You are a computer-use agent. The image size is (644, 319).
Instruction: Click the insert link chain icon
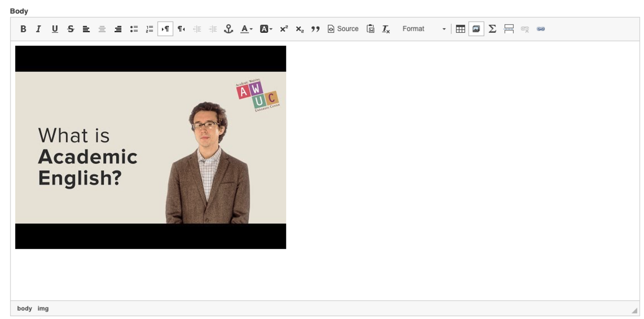click(x=541, y=29)
